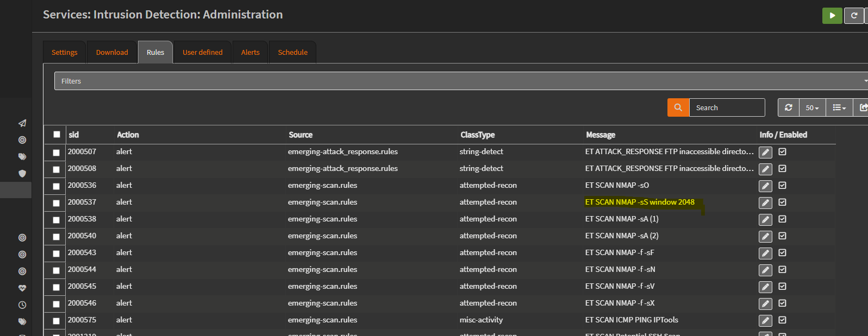Click the clock icon in left sidebar
The height and width of the screenshot is (336, 868).
point(22,305)
